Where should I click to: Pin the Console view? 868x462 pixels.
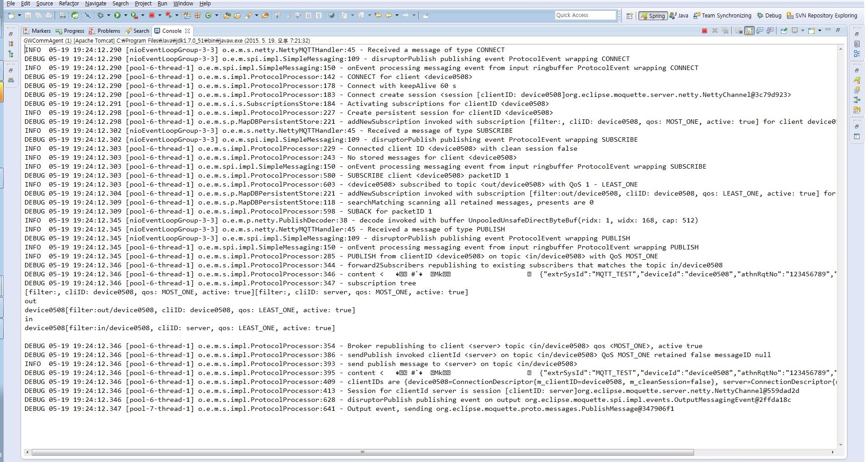(784, 31)
